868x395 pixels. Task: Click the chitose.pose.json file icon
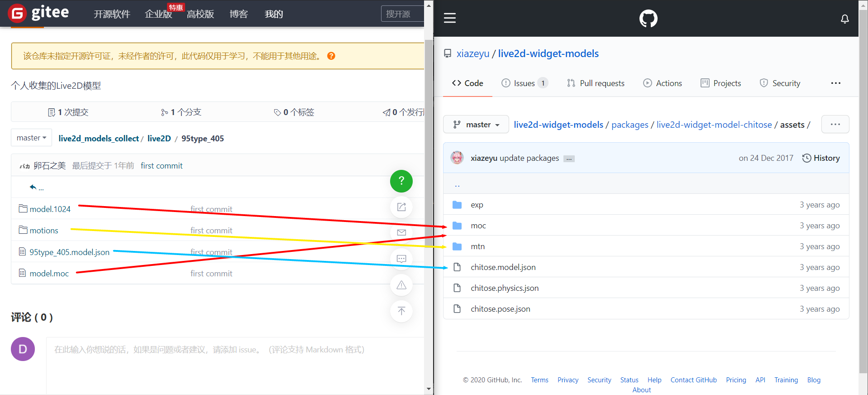point(457,309)
